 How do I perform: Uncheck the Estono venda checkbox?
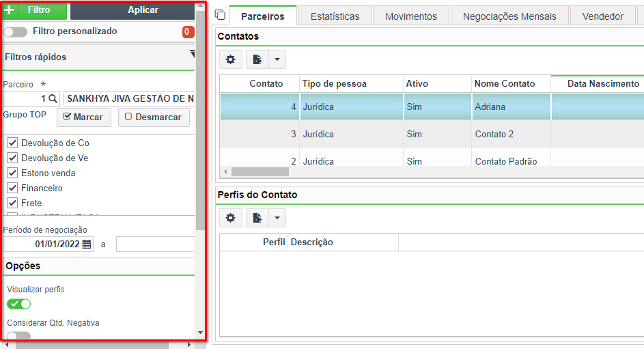13,173
